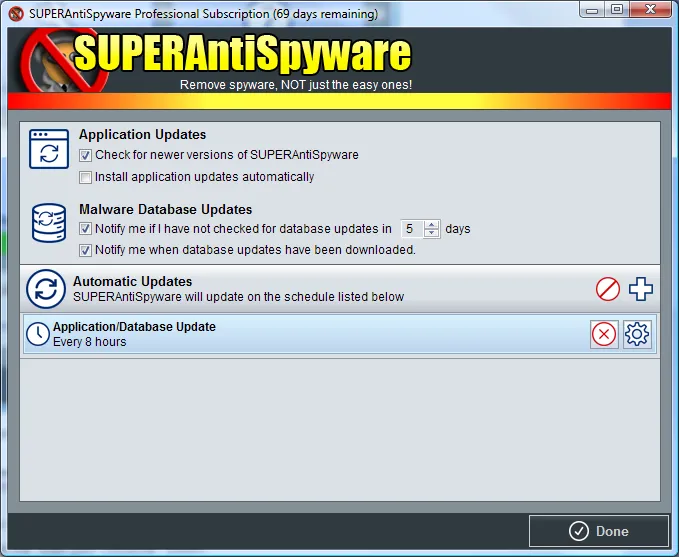Decrease the days value with down arrow
Viewport: 679px width, 557px height.
tap(432, 233)
